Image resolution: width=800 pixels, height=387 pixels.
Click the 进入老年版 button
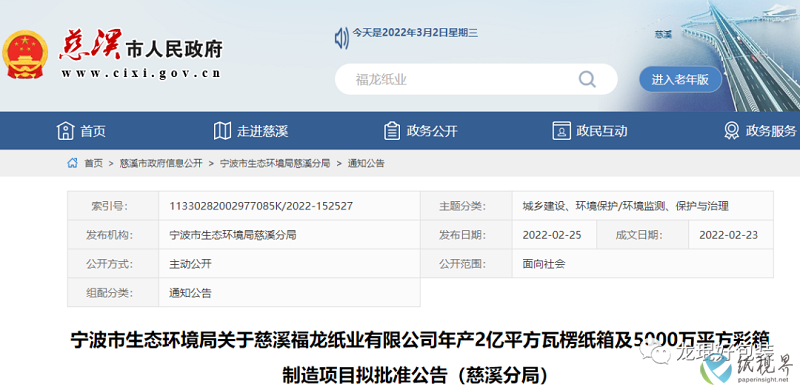tap(680, 80)
